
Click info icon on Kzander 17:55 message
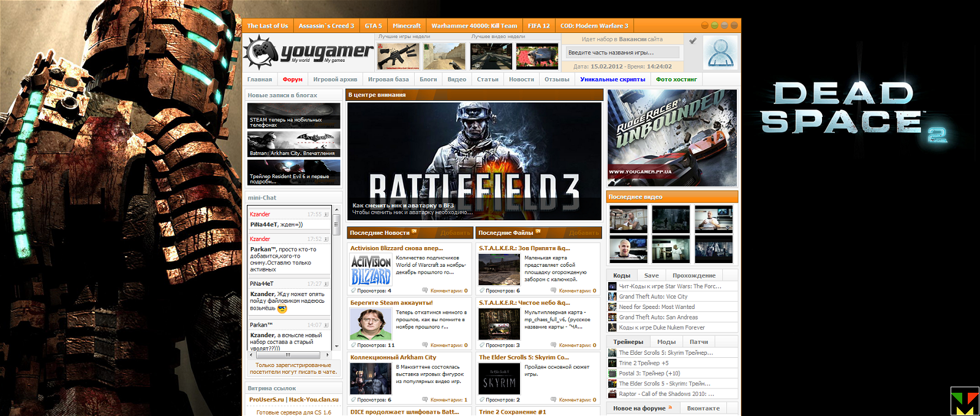click(326, 214)
